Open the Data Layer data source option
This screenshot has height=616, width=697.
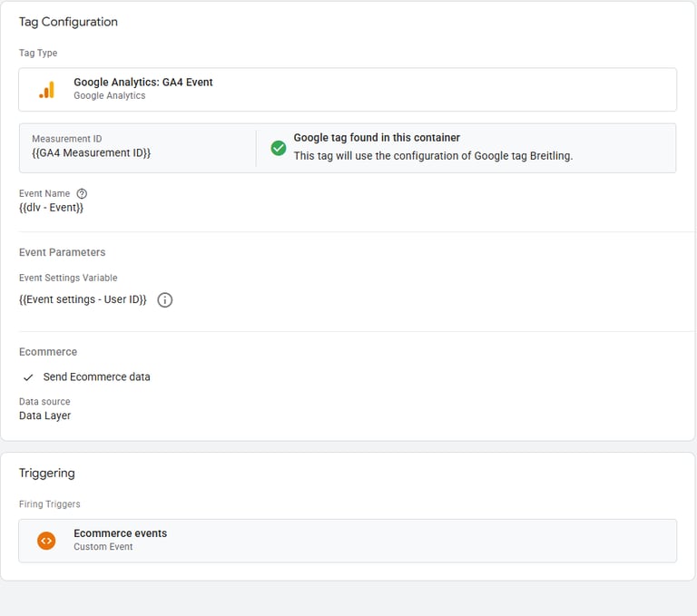click(44, 416)
